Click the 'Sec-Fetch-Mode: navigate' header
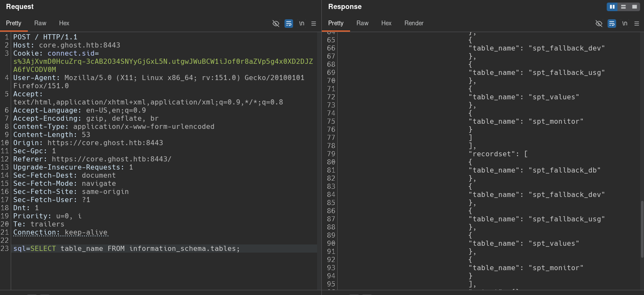Viewport: 644px width, 295px height. (65, 183)
